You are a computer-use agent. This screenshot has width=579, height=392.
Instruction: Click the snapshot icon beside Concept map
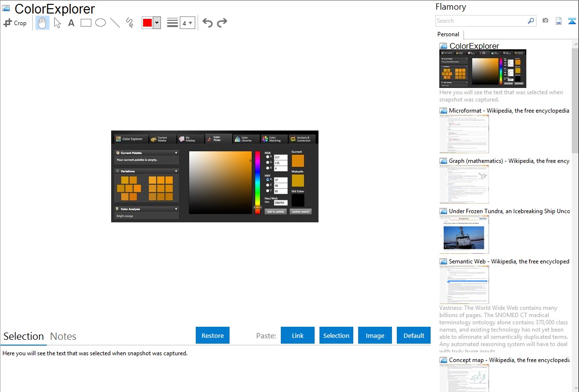443,360
